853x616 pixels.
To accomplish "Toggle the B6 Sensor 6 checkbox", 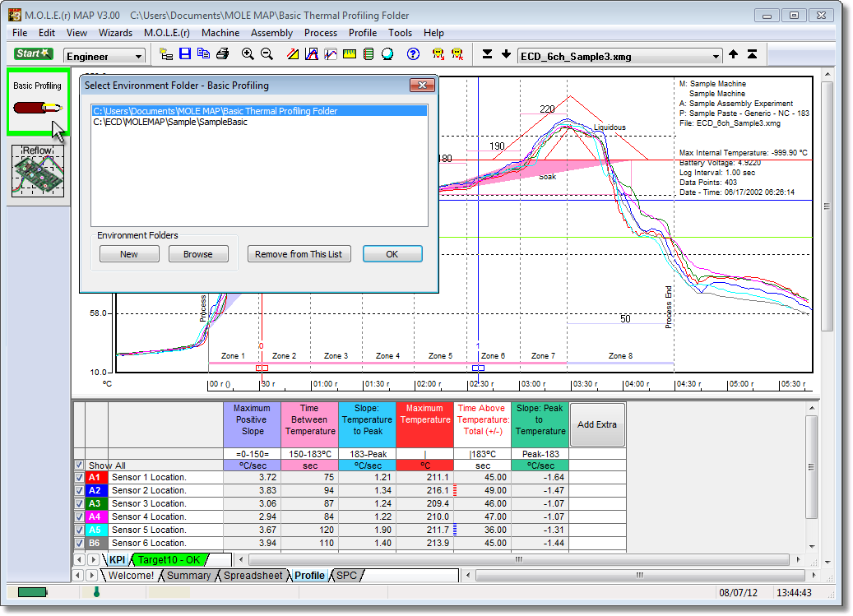I will (80, 543).
